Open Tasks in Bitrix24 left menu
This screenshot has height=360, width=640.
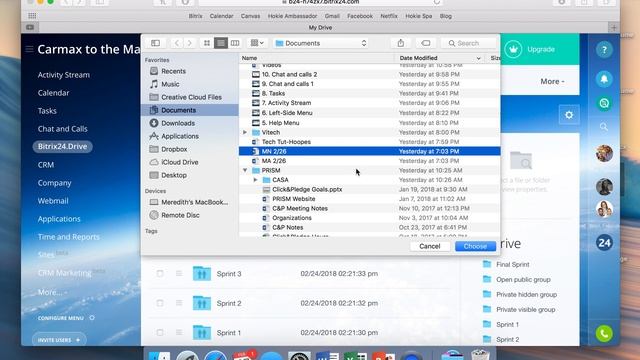tap(47, 111)
